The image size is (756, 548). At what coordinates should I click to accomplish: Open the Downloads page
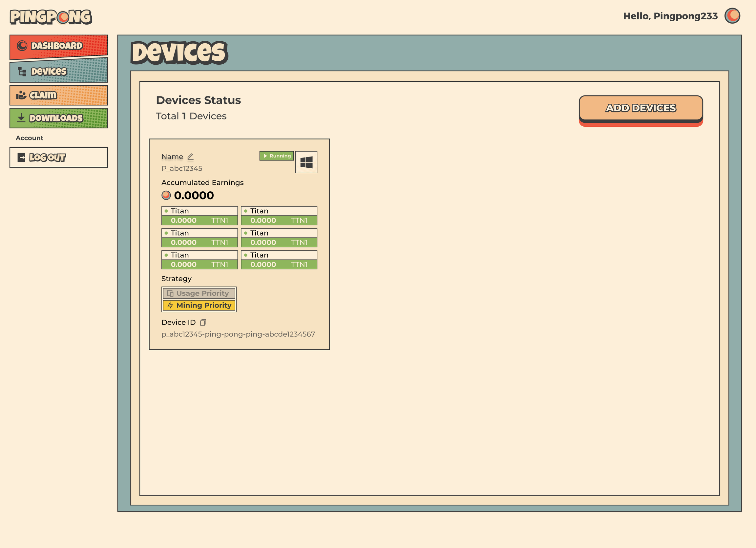pyautogui.click(x=59, y=118)
